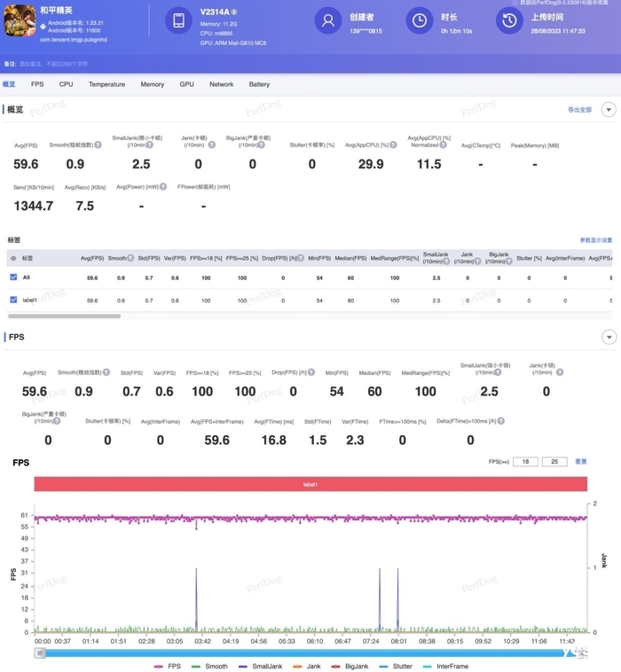The width and height of the screenshot is (621, 672).
Task: Switch to the Battery tab
Action: 259,84
